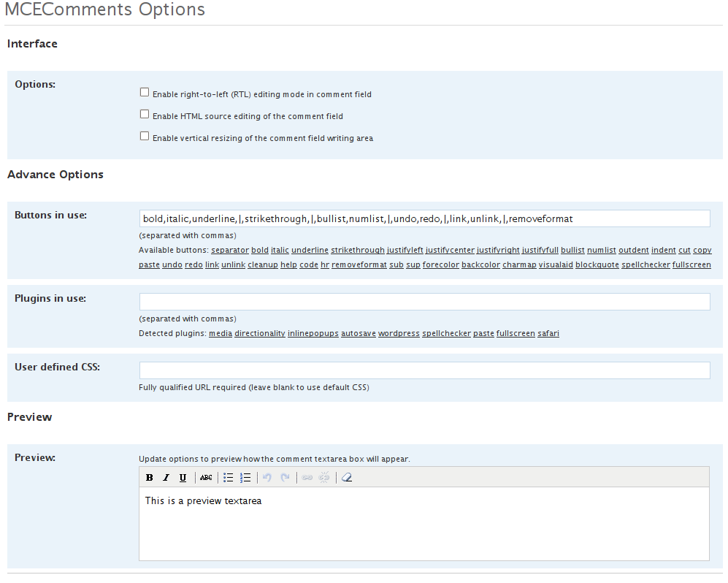Add the justifycenter button link
Image resolution: width=728 pixels, height=583 pixels.
pos(450,250)
